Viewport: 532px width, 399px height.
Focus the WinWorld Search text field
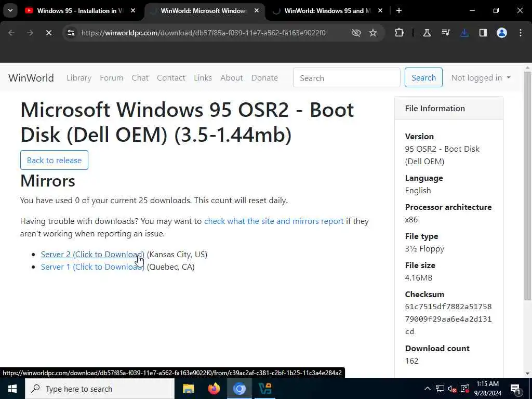[347, 78]
